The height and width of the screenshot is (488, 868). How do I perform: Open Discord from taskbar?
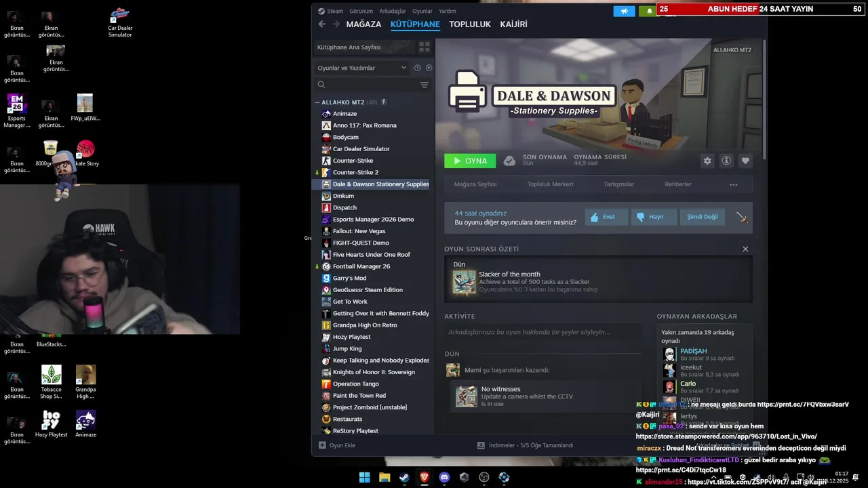click(x=444, y=477)
